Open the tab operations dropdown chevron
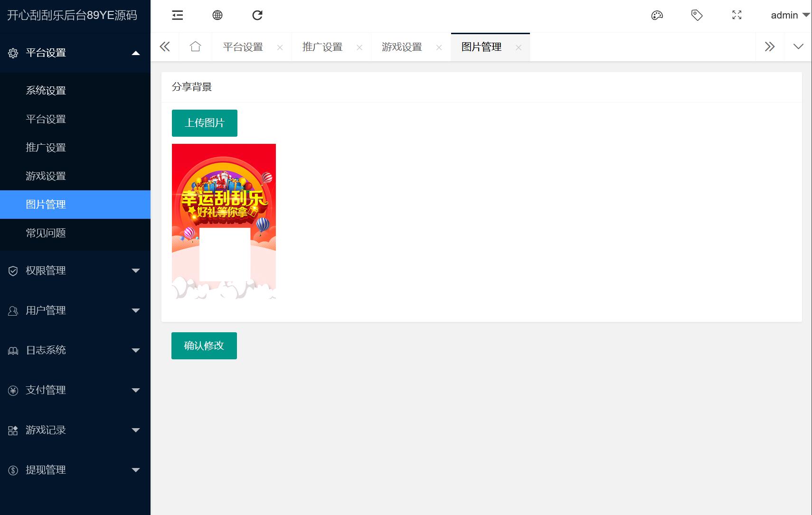812x515 pixels. [x=798, y=47]
